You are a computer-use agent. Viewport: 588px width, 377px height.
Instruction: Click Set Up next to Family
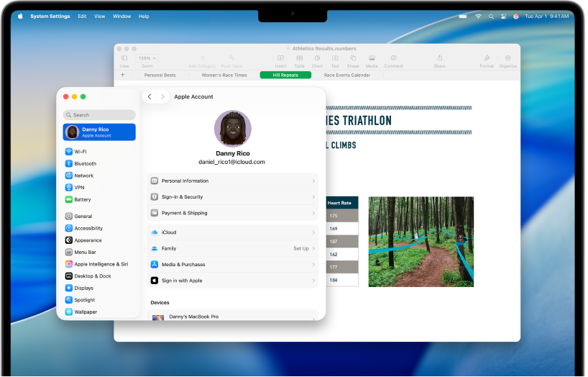pos(300,248)
